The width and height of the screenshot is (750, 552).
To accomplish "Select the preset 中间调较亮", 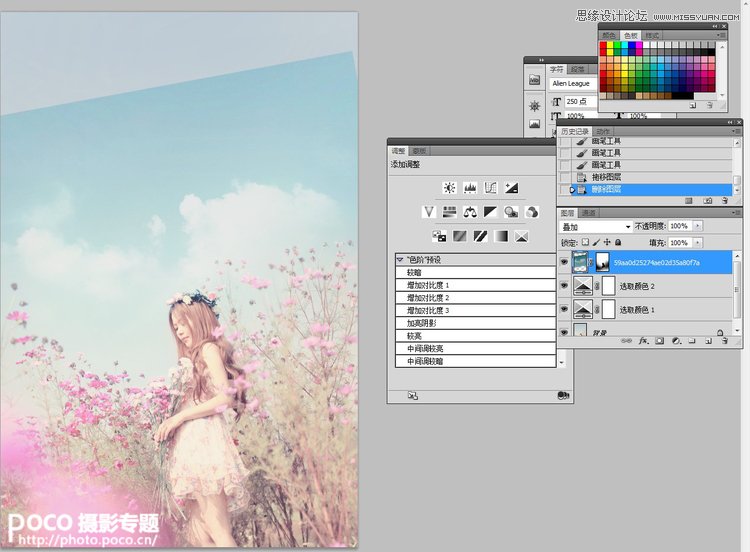I will click(476, 348).
